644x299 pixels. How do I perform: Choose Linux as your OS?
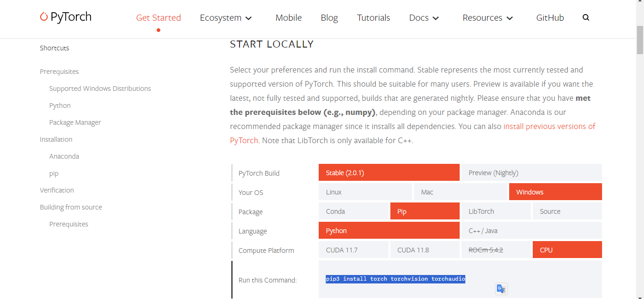tap(365, 192)
